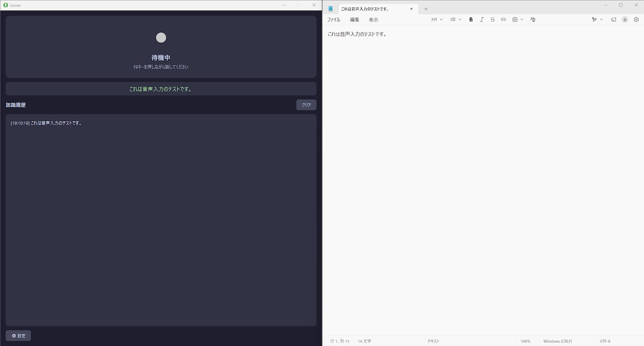Viewport: 644px width, 346px height.
Task: Open the table insert dropdown in Notepad
Action: pos(518,20)
